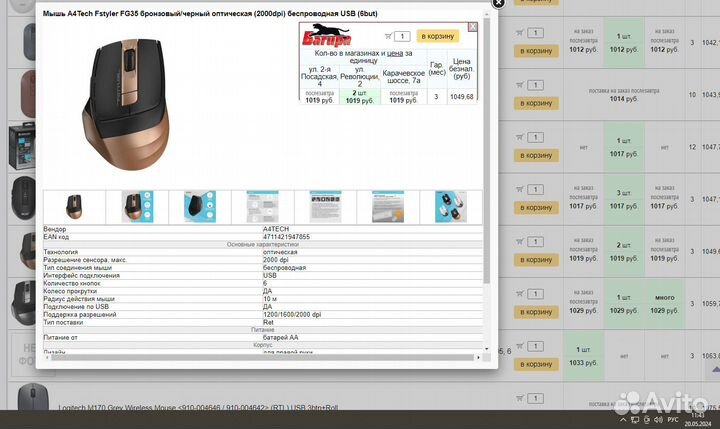
Task: Select the last thumbnail with multiple mice
Action: (x=449, y=207)
